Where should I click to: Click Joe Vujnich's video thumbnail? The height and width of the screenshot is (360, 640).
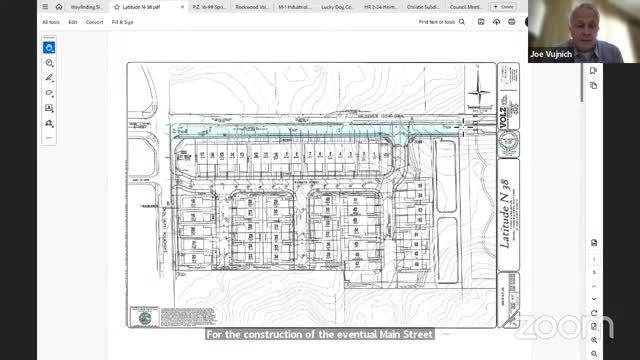click(584, 31)
